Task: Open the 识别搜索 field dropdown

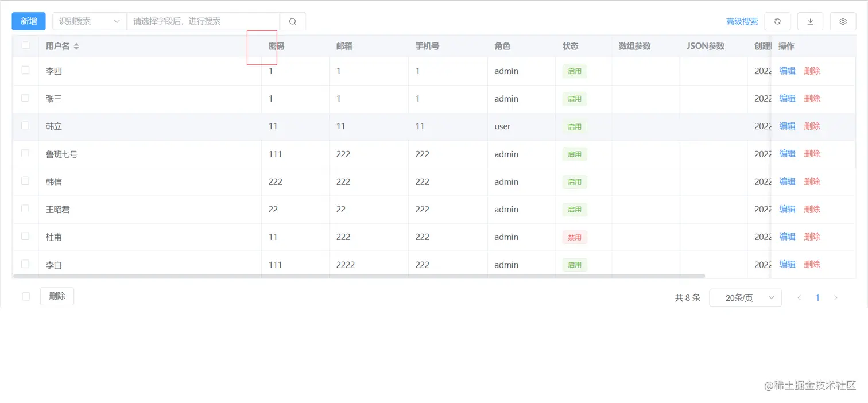Action: 90,21
